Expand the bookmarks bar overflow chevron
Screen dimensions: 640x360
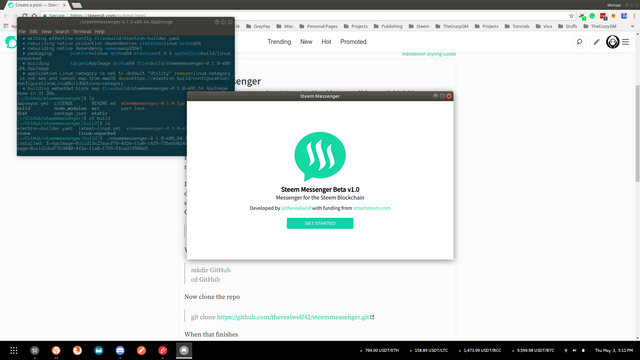point(632,26)
